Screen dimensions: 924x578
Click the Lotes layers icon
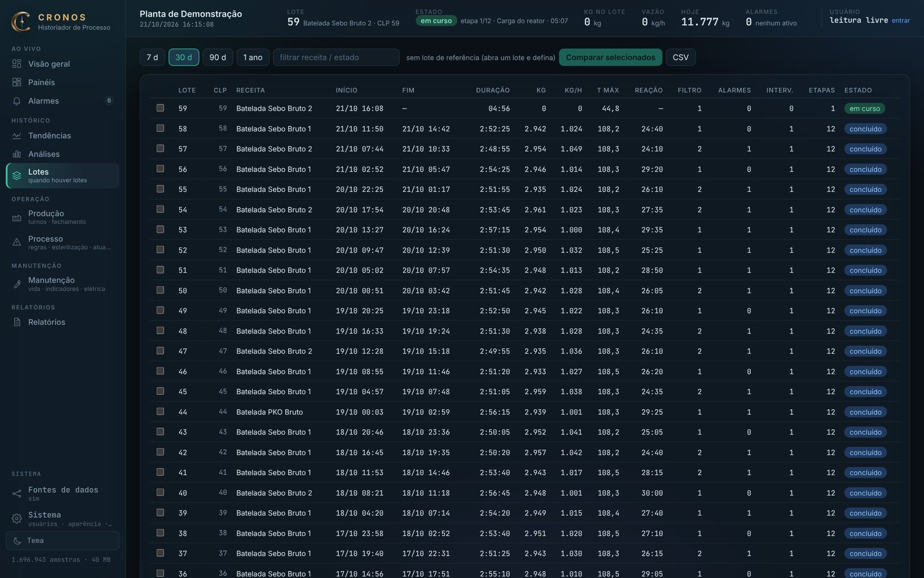point(17,175)
